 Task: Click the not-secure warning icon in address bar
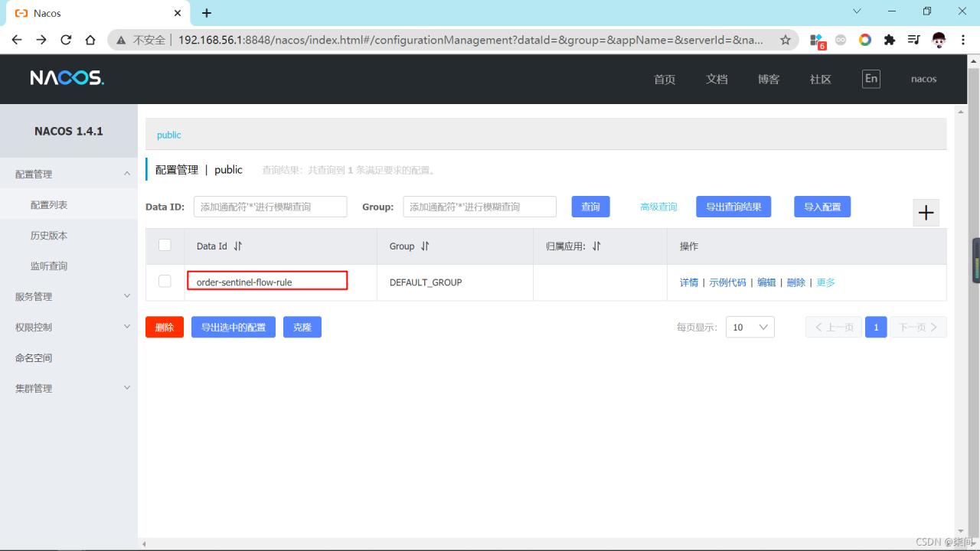pos(120,40)
